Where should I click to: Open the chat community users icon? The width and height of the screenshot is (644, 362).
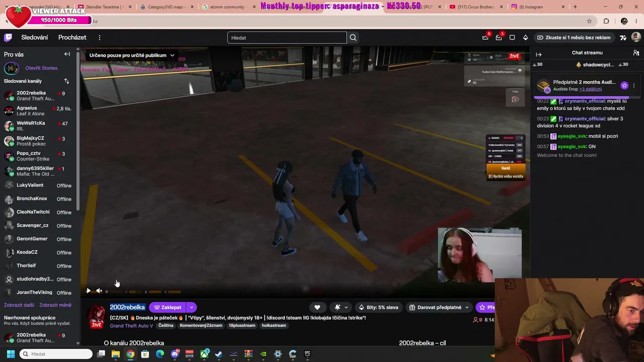click(636, 53)
